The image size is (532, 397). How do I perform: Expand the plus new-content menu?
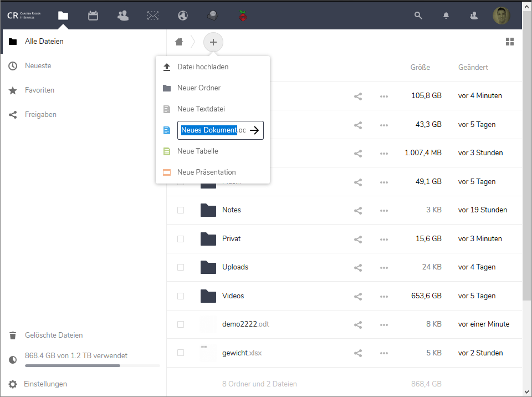pyautogui.click(x=213, y=42)
